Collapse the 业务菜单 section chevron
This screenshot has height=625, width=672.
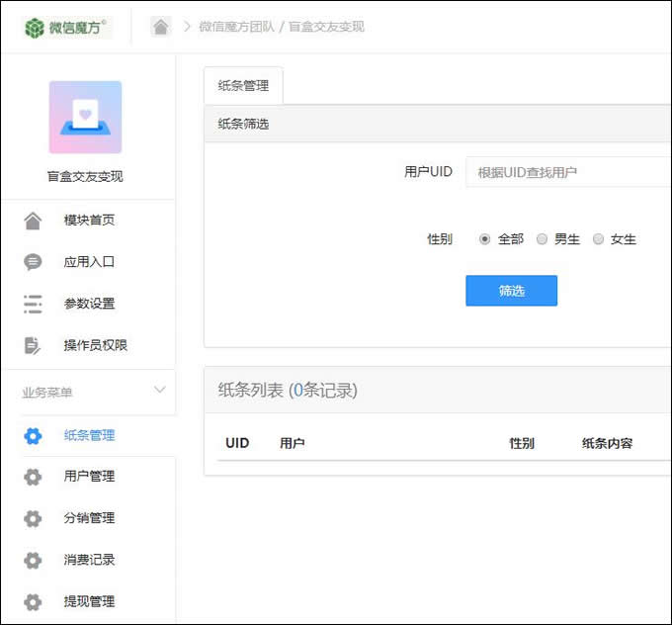tap(160, 391)
